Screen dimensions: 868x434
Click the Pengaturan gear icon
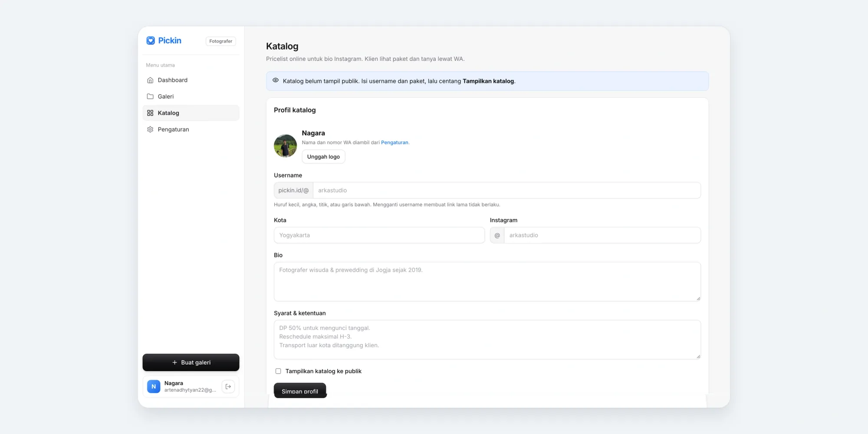(x=150, y=129)
